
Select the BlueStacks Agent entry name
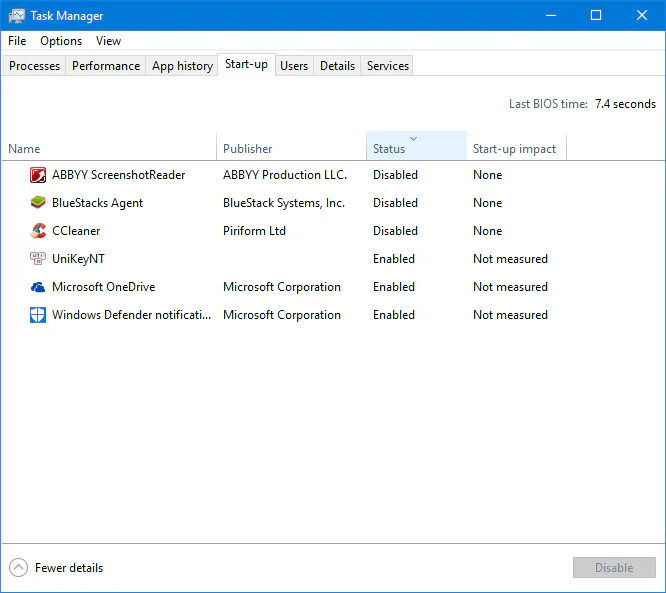(x=97, y=203)
